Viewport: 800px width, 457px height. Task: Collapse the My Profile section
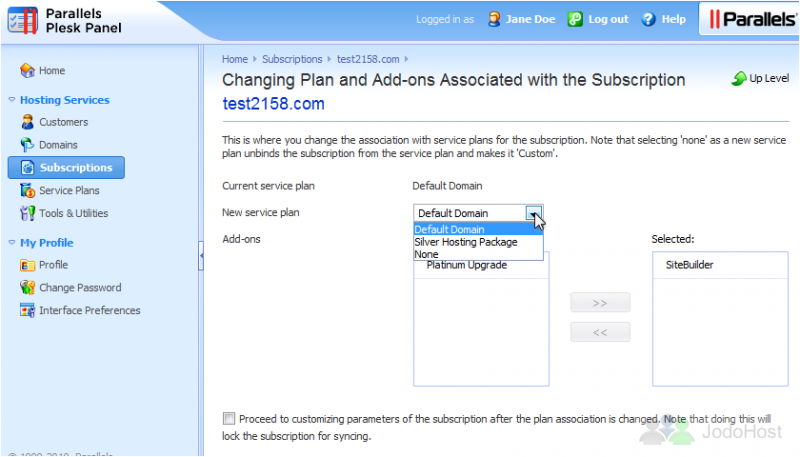coord(12,243)
